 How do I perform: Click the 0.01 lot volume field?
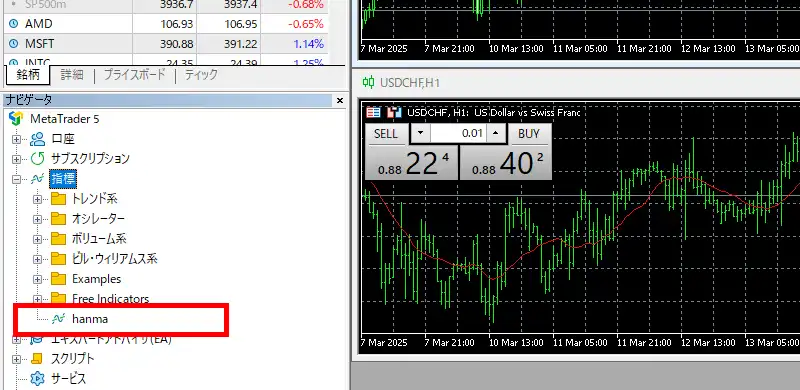click(458, 134)
